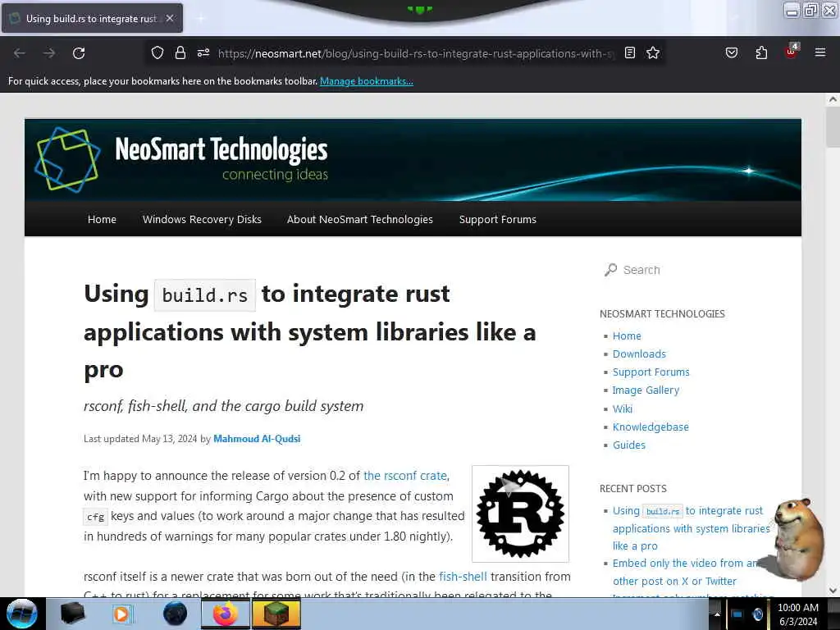The height and width of the screenshot is (630, 840).
Task: Go forward one page
Action: (x=49, y=53)
